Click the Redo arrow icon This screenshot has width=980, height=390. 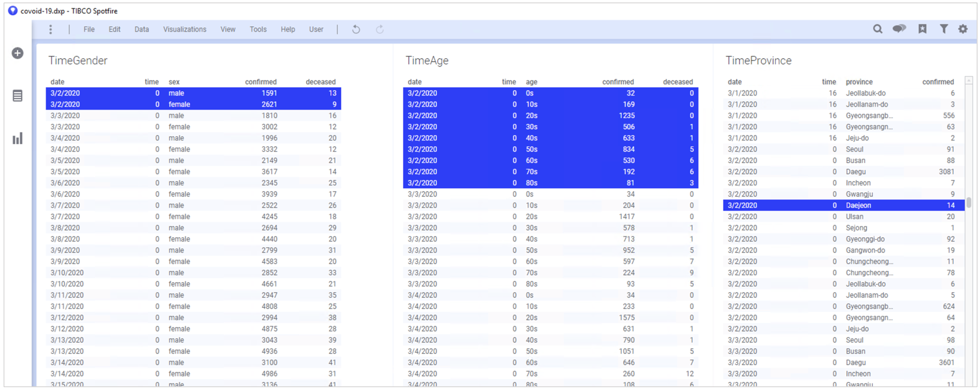pyautogui.click(x=379, y=29)
